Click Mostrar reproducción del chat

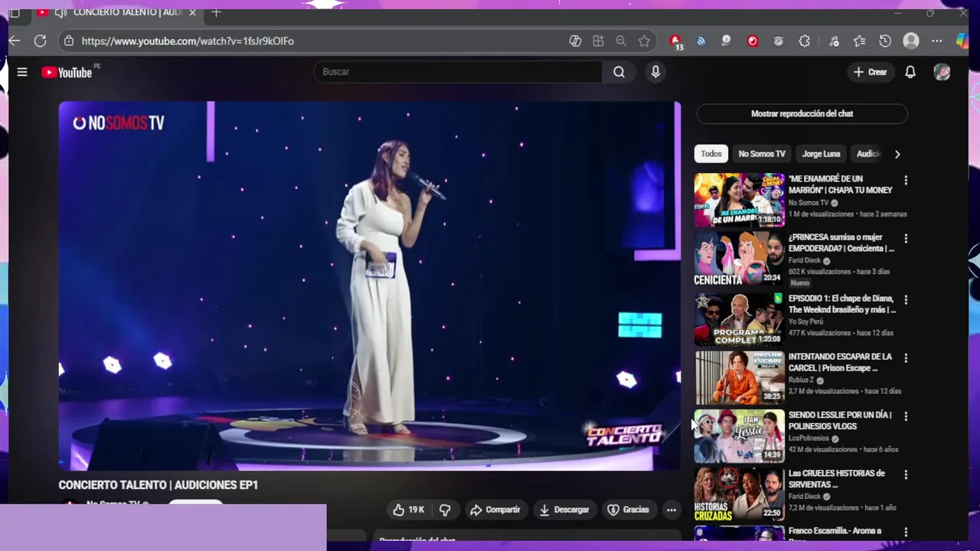pyautogui.click(x=802, y=113)
